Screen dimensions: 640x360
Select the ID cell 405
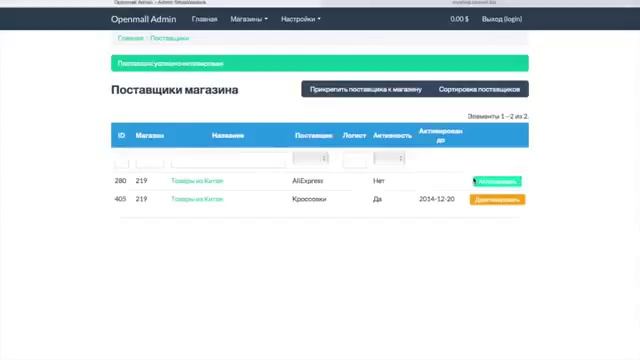click(120, 199)
